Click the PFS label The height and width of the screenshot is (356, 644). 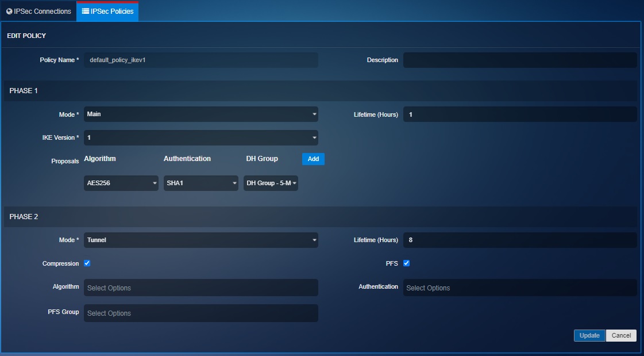392,263
